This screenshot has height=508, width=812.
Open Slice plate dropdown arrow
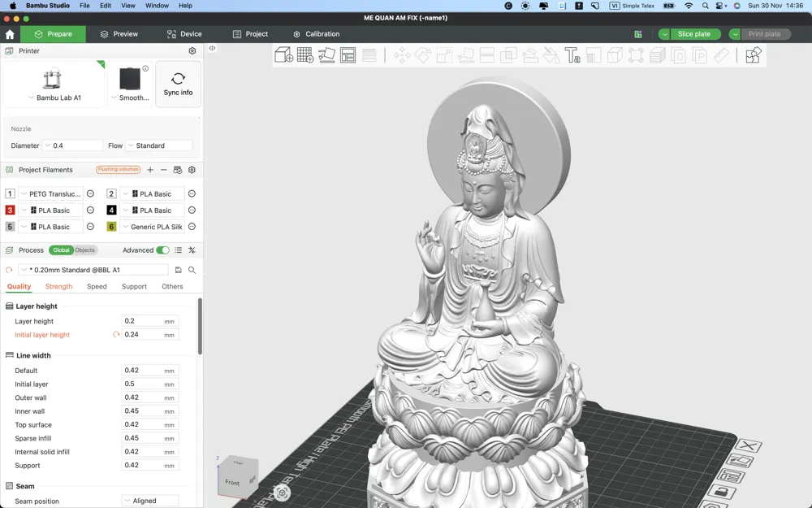click(x=664, y=34)
